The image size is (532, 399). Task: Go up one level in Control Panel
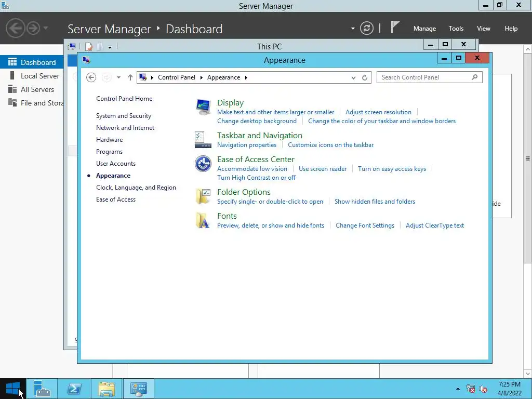130,77
